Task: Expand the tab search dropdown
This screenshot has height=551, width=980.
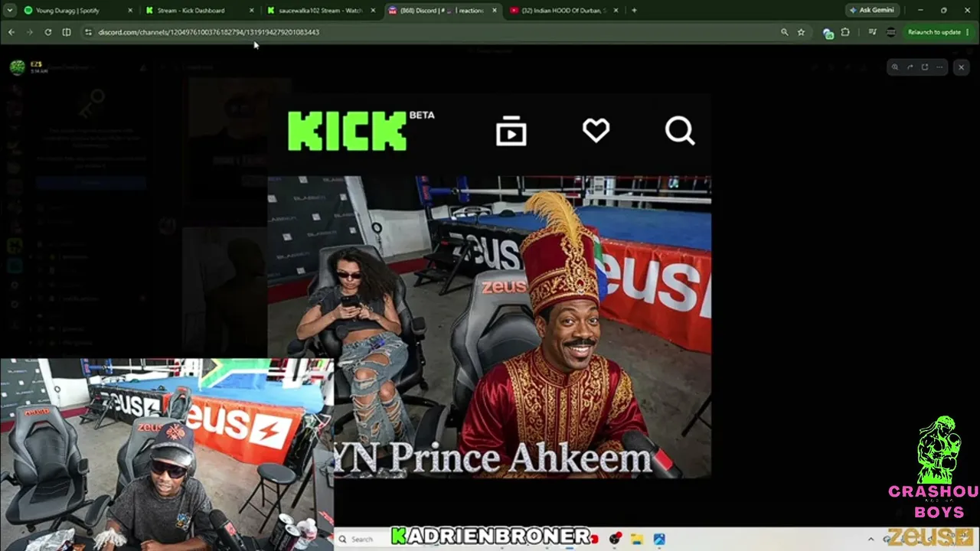Action: [x=10, y=11]
